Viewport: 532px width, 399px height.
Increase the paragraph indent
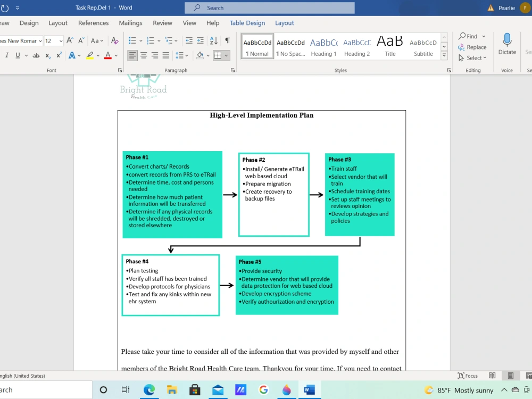[201, 41]
